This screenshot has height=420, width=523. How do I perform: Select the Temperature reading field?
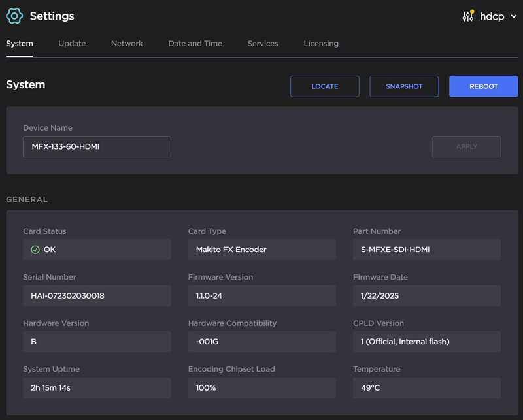[426, 387]
